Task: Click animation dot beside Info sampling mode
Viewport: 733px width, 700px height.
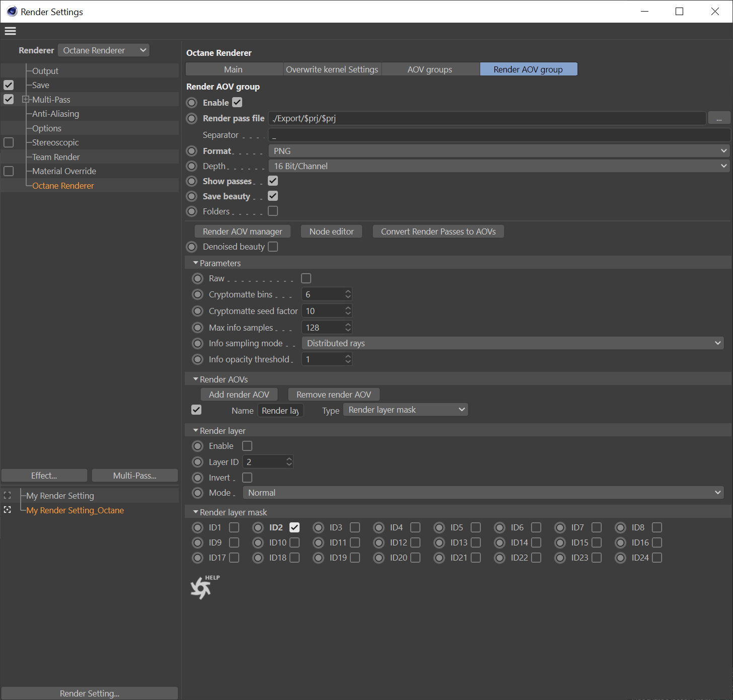Action: 198,343
